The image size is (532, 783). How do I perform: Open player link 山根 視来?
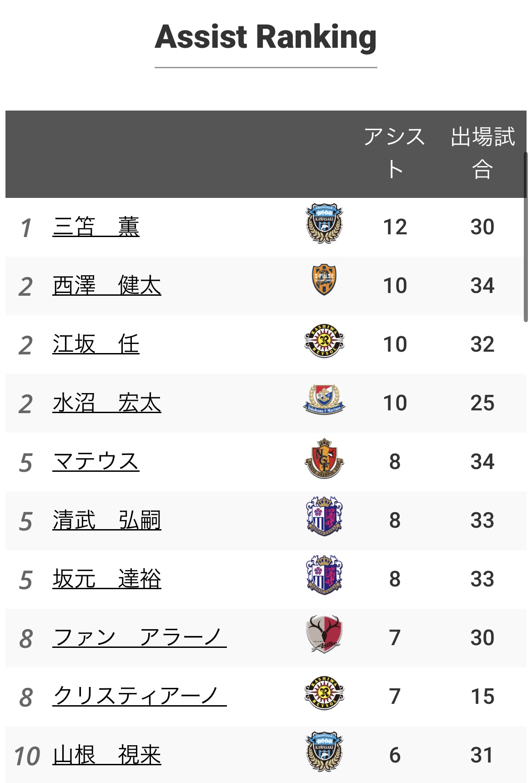(x=106, y=755)
